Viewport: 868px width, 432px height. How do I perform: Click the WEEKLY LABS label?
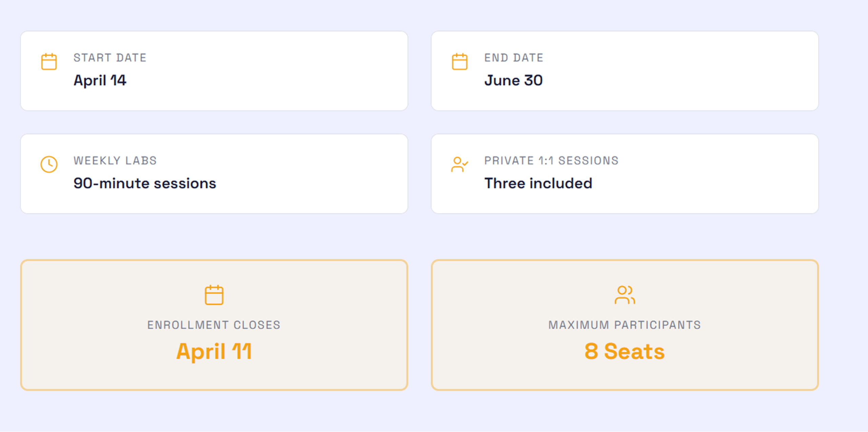coord(115,161)
